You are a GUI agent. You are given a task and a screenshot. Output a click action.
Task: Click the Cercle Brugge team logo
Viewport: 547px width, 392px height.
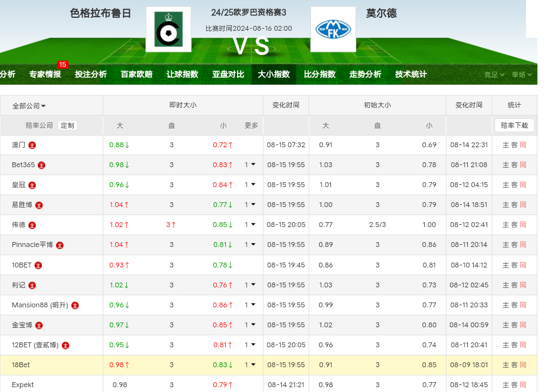pos(169,29)
